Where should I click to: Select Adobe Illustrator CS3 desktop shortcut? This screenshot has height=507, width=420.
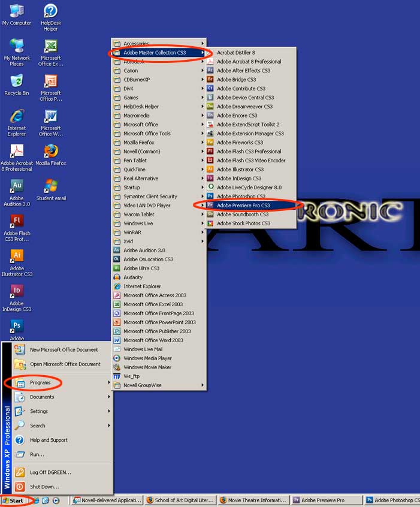coord(17,263)
